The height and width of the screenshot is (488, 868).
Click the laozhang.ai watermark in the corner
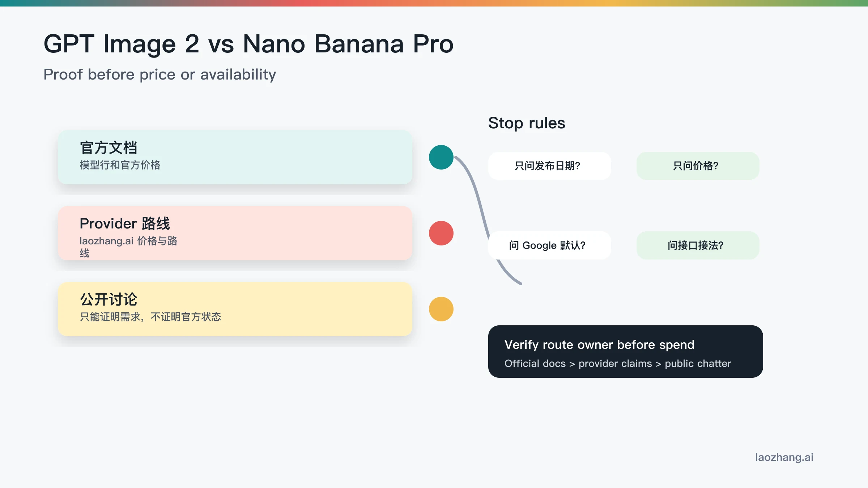tap(784, 457)
